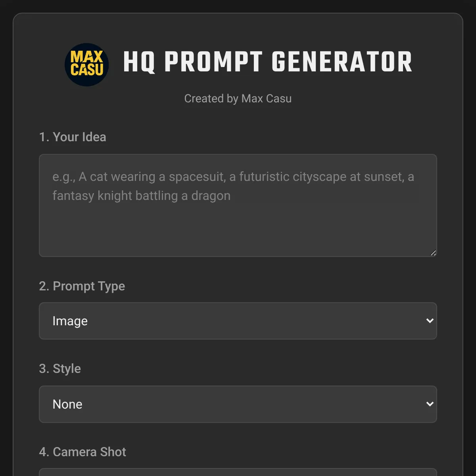The width and height of the screenshot is (476, 476).
Task: Click the word "GENERATOR" in the title
Action: click(x=342, y=63)
